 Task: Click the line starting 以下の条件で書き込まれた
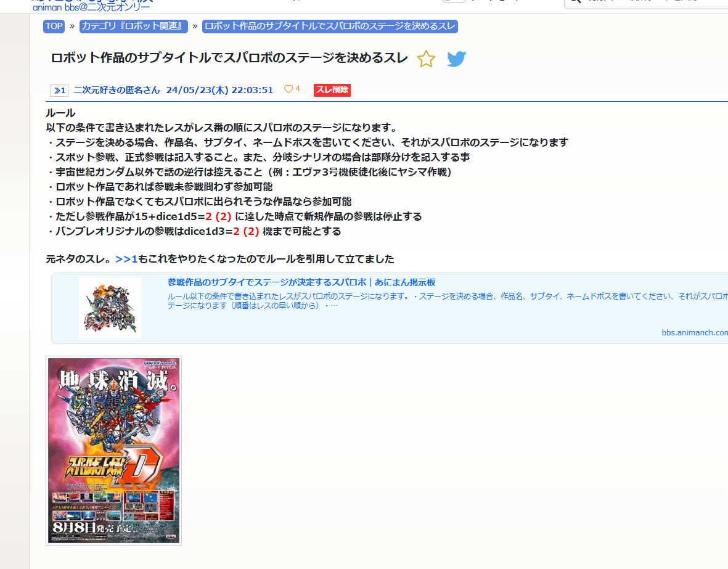pos(222,128)
